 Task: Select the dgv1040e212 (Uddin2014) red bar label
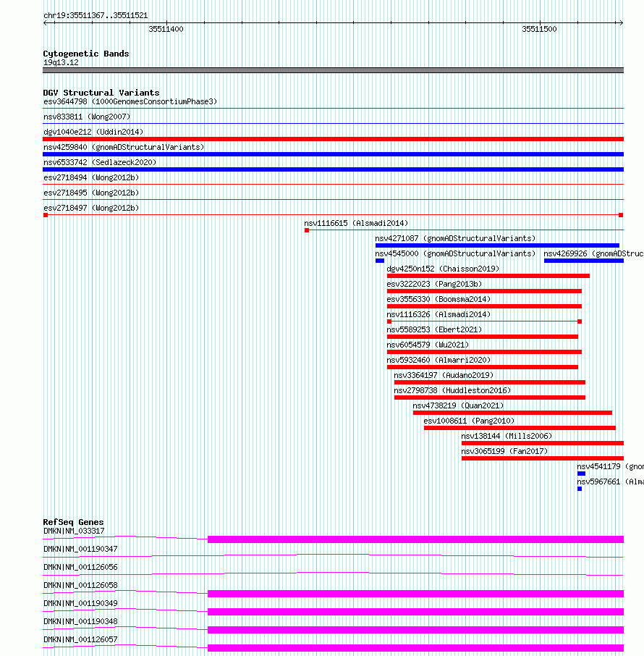tap(93, 132)
